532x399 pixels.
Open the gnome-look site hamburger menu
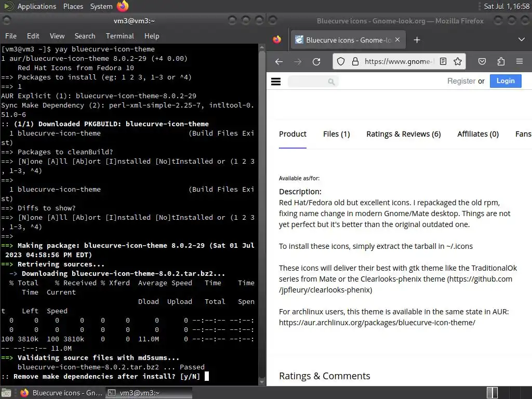tap(276, 82)
